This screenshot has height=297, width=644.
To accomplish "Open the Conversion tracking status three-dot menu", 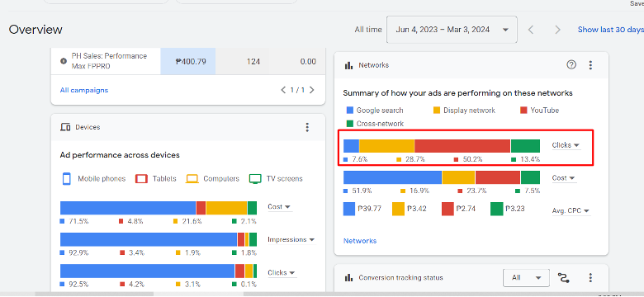I will pos(590,278).
